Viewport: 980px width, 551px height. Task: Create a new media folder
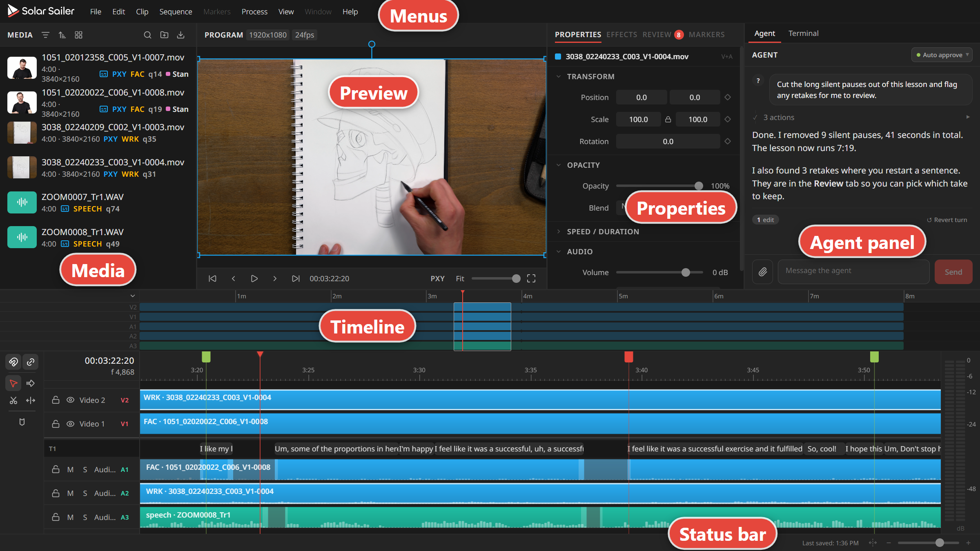pyautogui.click(x=164, y=35)
